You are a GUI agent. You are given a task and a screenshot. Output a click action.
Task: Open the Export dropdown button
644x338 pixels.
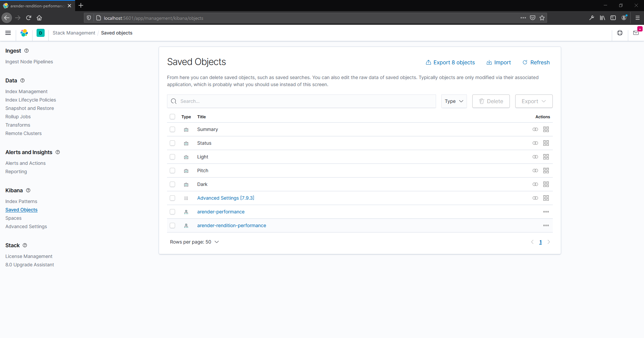pyautogui.click(x=533, y=101)
